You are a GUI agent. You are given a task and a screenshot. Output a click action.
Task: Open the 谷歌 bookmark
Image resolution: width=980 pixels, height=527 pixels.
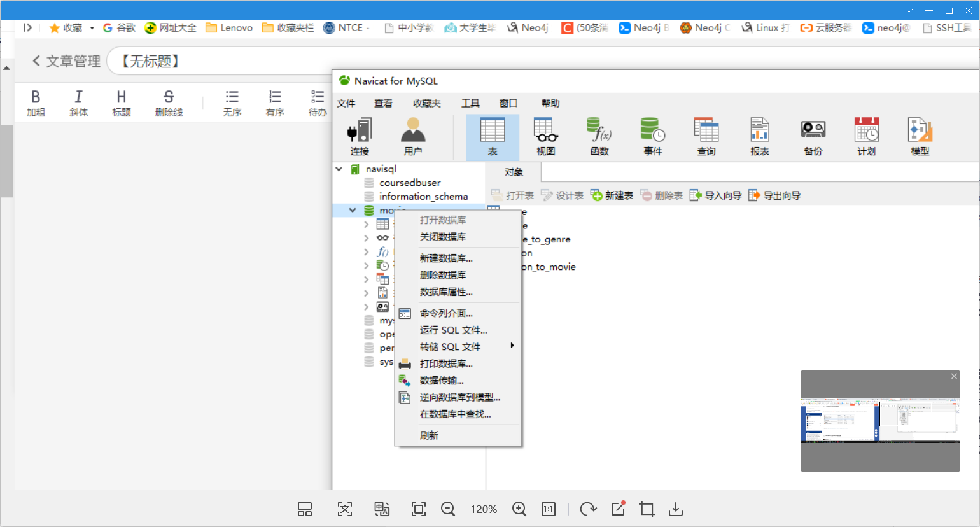[119, 28]
